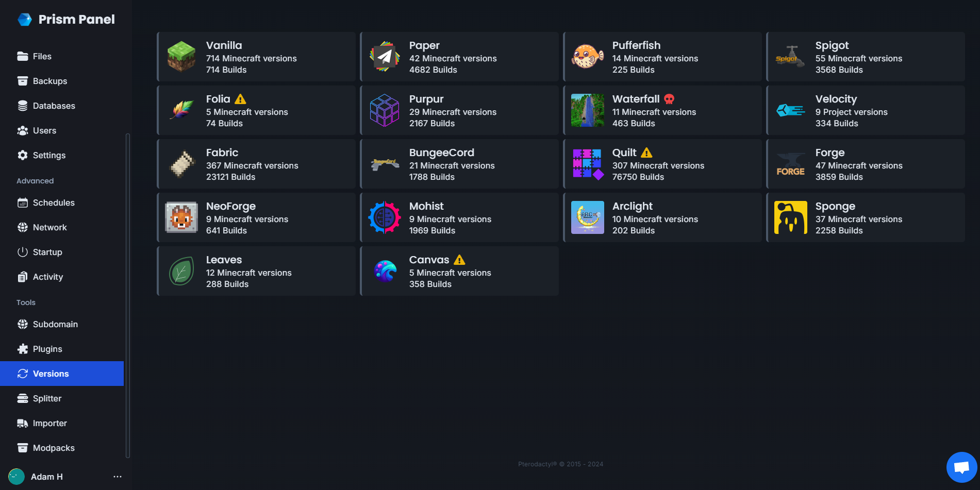
Task: Click the Subdomain globe icon
Action: (23, 324)
